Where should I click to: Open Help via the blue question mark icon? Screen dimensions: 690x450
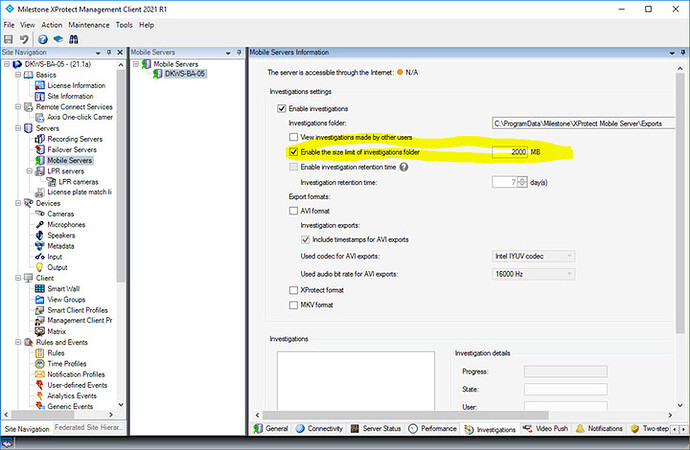tap(43, 38)
